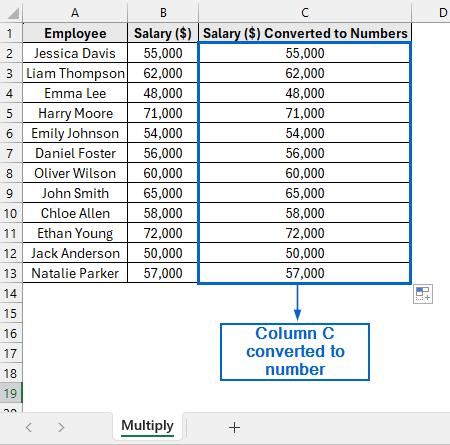Select row 7 header
Viewport: 450px width, 445px height.
tap(11, 153)
